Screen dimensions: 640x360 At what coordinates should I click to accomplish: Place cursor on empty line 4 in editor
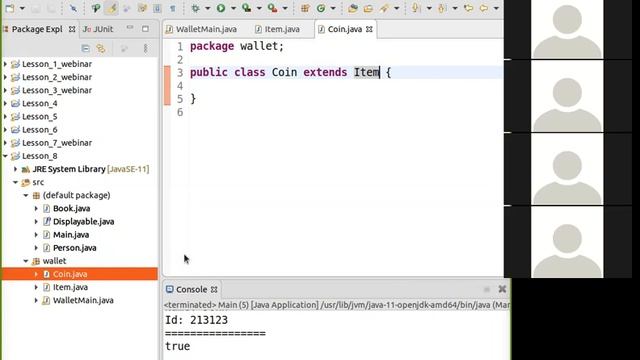(x=345, y=86)
